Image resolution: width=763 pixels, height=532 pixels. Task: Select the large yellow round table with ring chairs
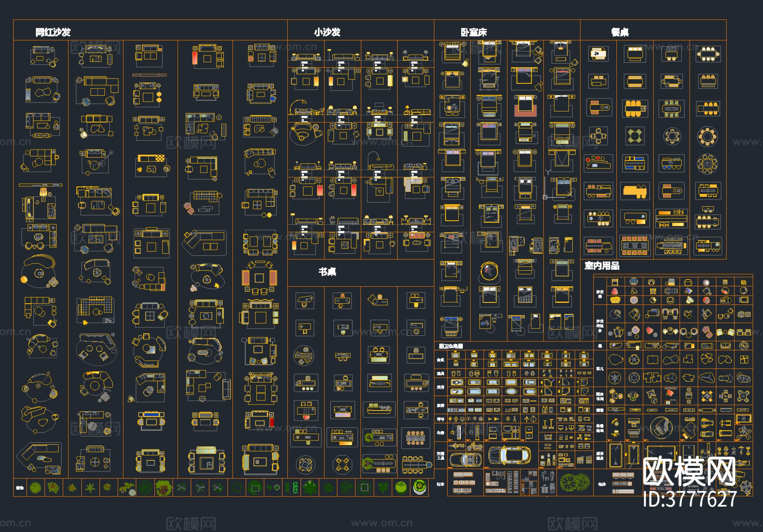click(x=707, y=136)
